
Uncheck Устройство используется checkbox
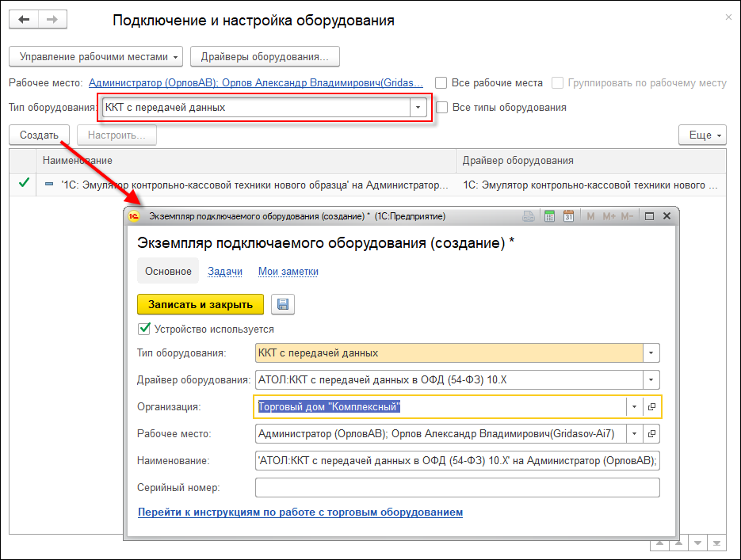click(x=143, y=329)
